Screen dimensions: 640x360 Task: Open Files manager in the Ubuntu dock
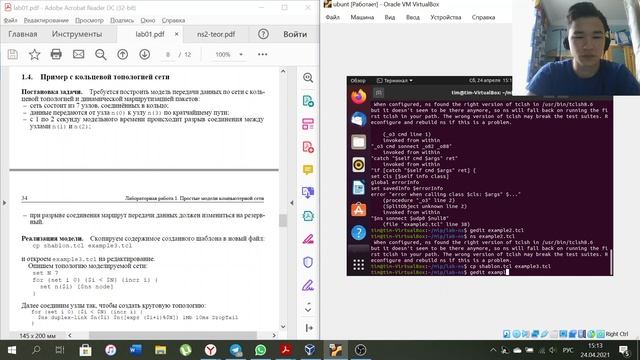[x=359, y=142]
